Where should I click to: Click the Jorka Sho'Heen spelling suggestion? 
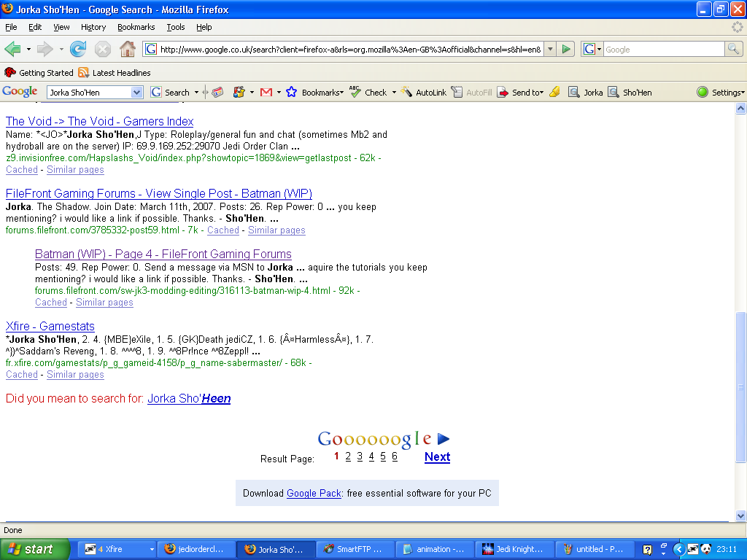click(189, 399)
